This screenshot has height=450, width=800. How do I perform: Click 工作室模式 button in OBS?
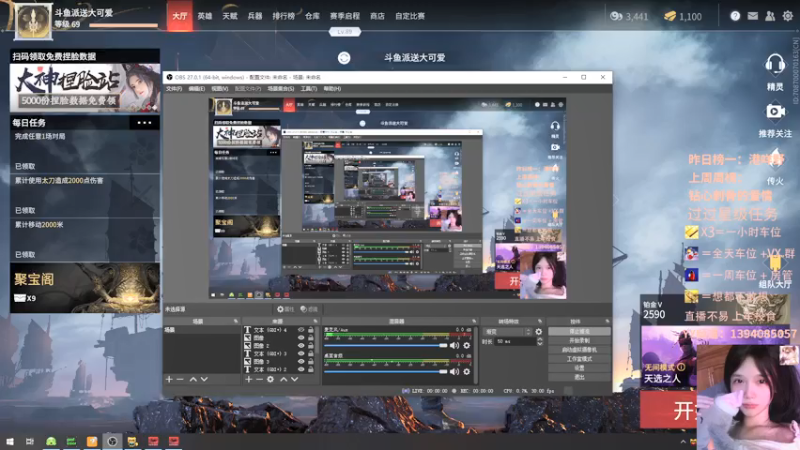pos(579,359)
